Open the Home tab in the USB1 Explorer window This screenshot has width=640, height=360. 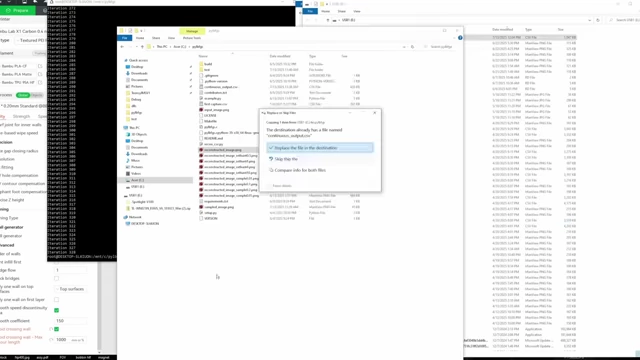[x=325, y=11]
